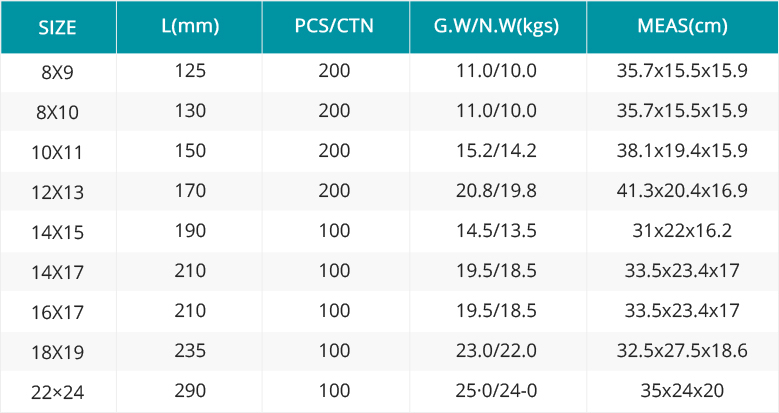The image size is (779, 413).
Task: Click the 12X13 size cell
Action: click(x=58, y=192)
